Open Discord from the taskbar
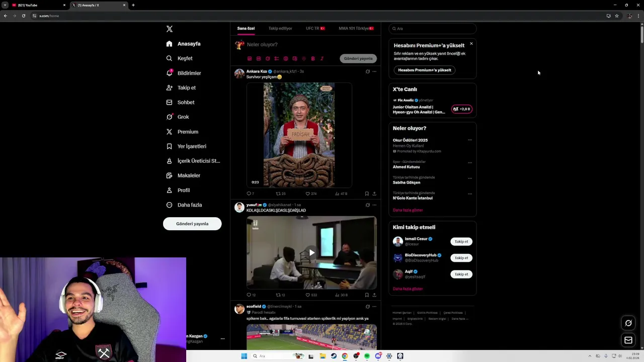 (x=378, y=356)
